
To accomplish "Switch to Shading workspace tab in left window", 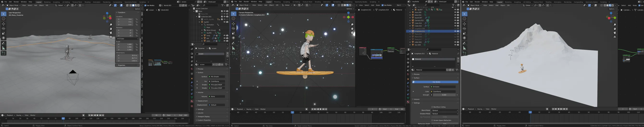I will pos(87,2).
